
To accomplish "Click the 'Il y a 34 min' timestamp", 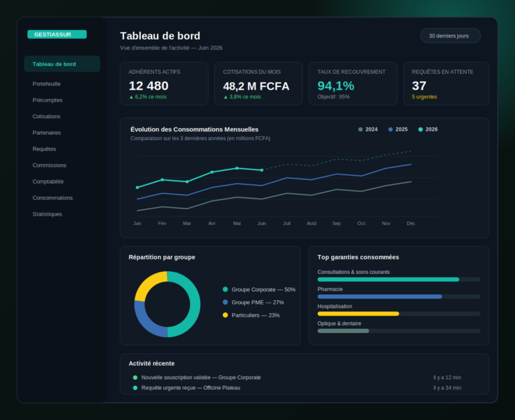I will coord(447,388).
